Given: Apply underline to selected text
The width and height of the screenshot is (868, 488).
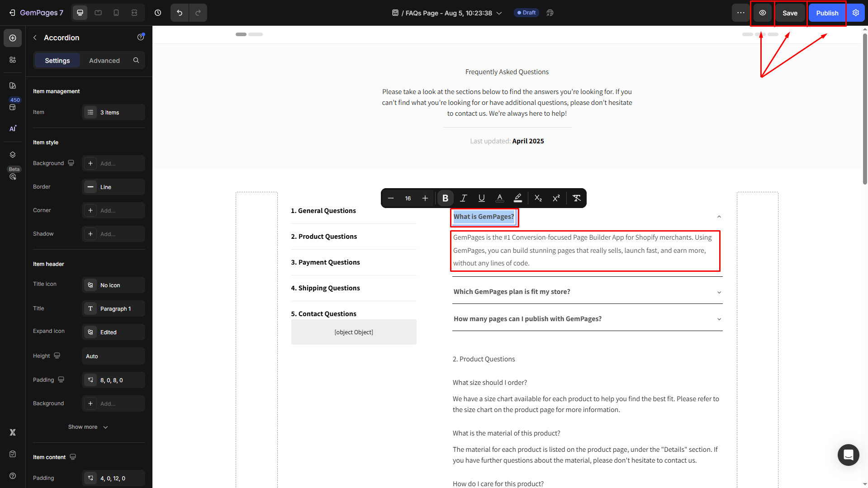Looking at the screenshot, I should click(481, 198).
